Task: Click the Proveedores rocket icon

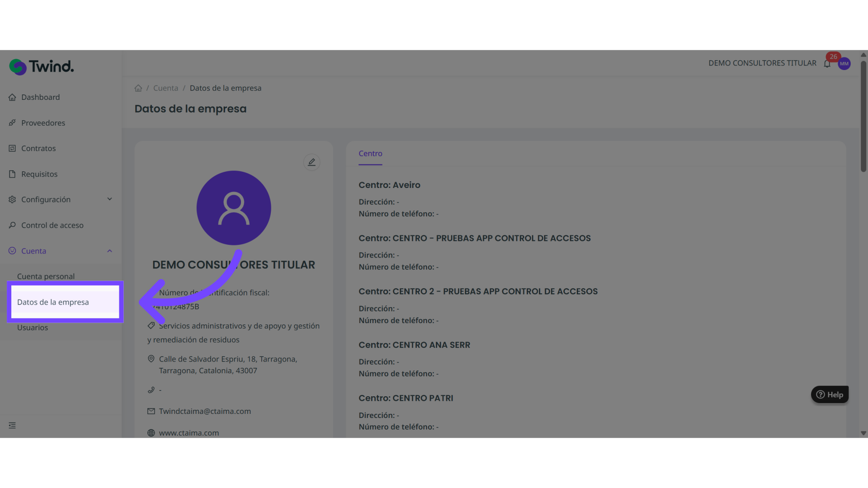Action: 12,123
